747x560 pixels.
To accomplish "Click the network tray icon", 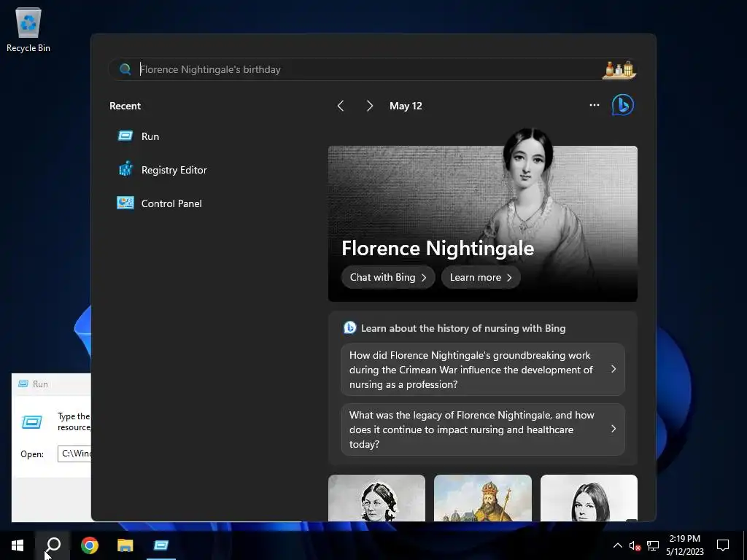I will (x=653, y=545).
